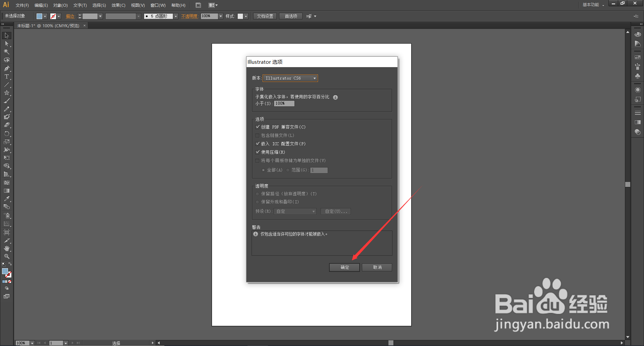Select the Star shape tool

[x=7, y=93]
